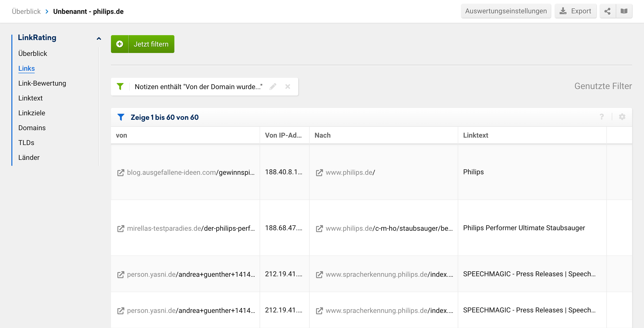The width and height of the screenshot is (644, 328).
Task: Edit the Notizen filter with pencil icon
Action: [x=273, y=87]
